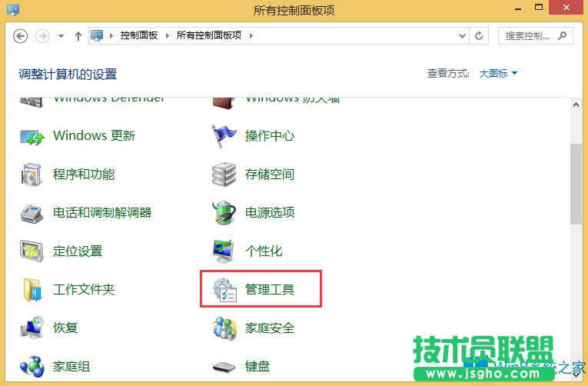
Task: Open the 工作文件夹 folder icon
Action: click(32, 290)
